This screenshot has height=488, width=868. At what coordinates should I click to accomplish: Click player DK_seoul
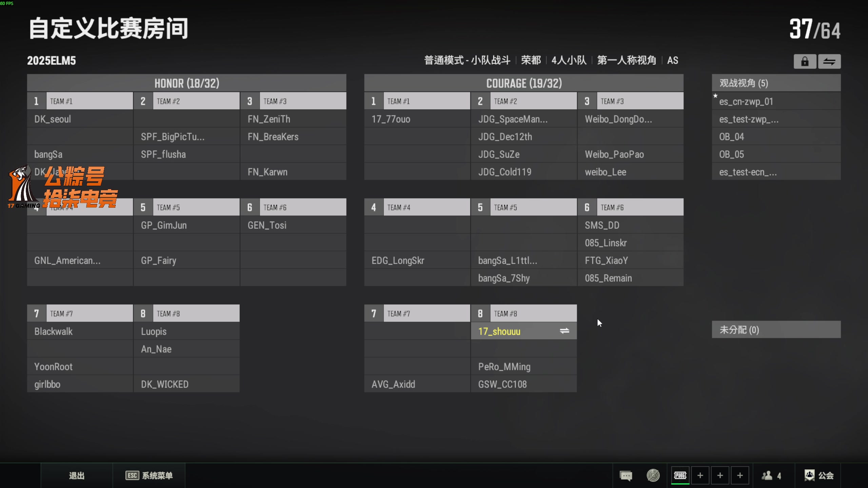pyautogui.click(x=80, y=119)
